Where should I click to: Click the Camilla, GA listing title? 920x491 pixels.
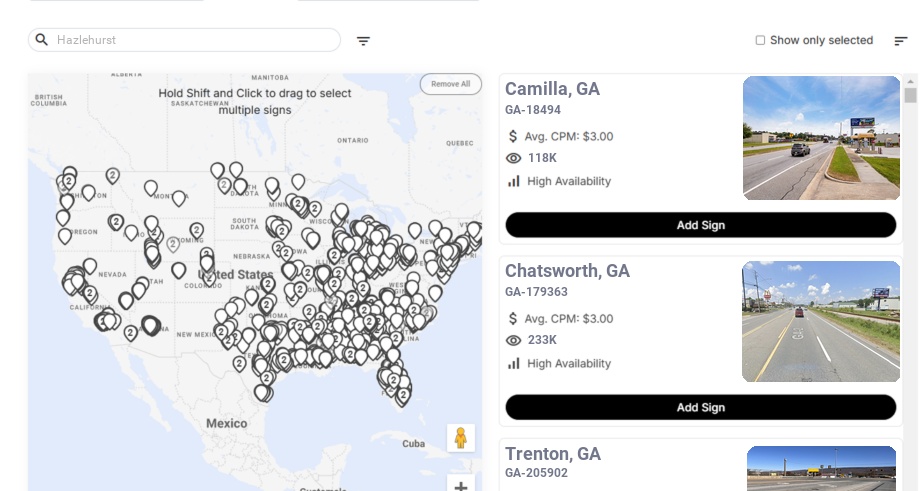(552, 89)
